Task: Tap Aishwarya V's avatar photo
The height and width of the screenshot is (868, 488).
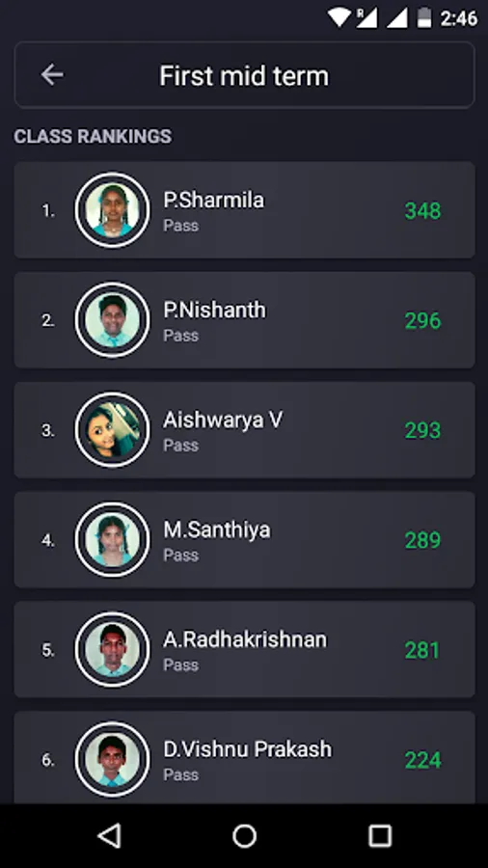Action: pos(112,430)
